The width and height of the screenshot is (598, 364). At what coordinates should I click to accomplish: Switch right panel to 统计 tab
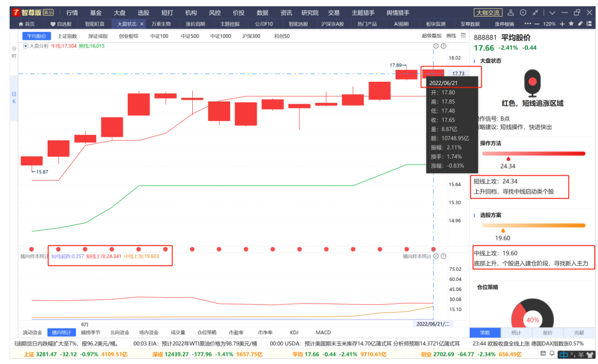click(x=516, y=332)
